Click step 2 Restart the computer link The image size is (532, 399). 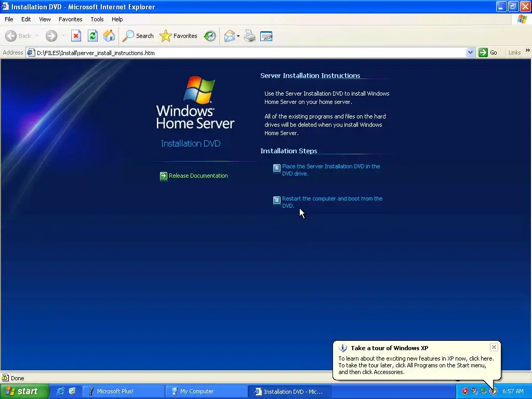point(332,202)
